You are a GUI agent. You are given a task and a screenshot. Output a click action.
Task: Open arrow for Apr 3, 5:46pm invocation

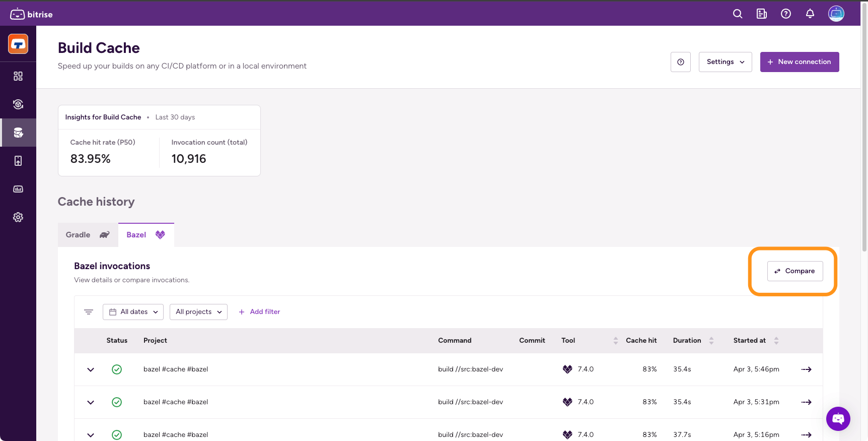click(x=806, y=369)
